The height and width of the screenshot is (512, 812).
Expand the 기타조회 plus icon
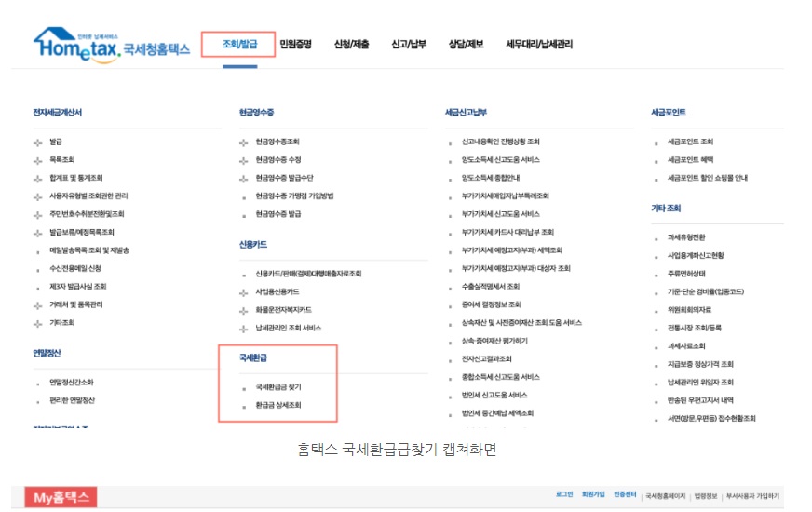[38, 324]
